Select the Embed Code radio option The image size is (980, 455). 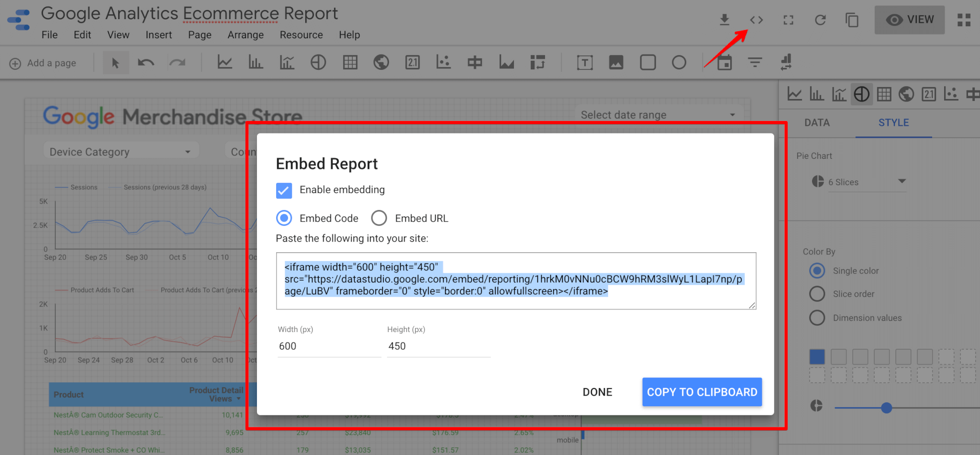284,218
